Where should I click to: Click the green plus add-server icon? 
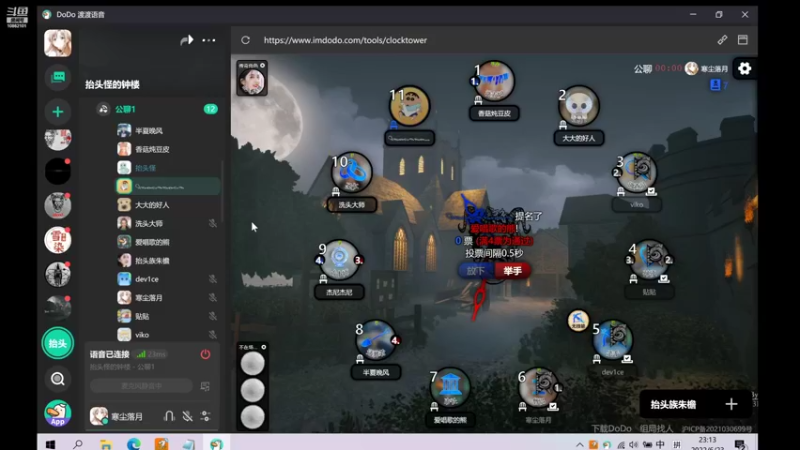tap(58, 112)
